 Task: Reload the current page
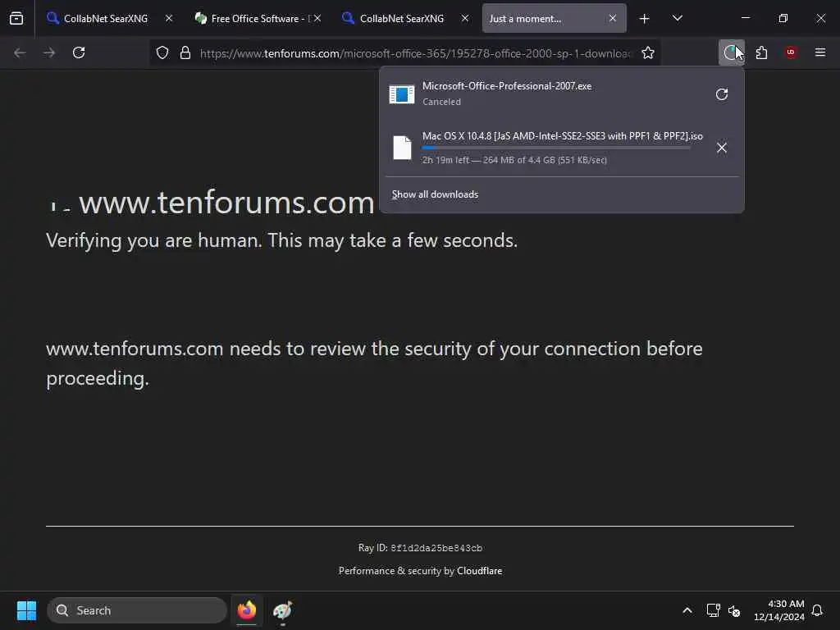79,52
